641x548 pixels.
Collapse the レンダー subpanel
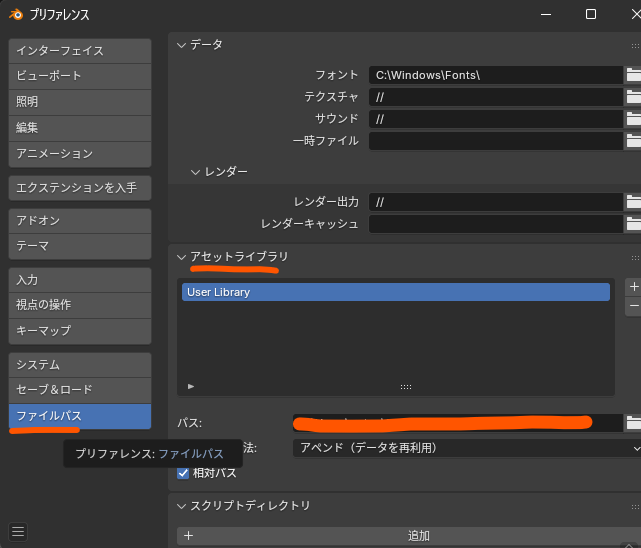(196, 172)
